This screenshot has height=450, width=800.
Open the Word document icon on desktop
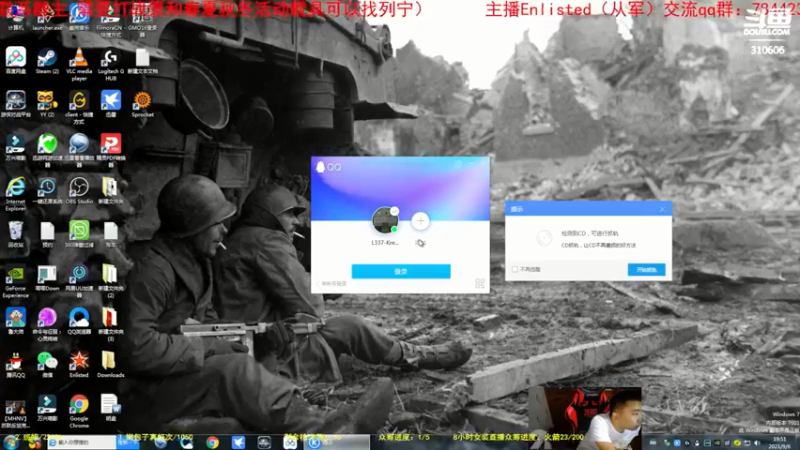click(x=111, y=407)
